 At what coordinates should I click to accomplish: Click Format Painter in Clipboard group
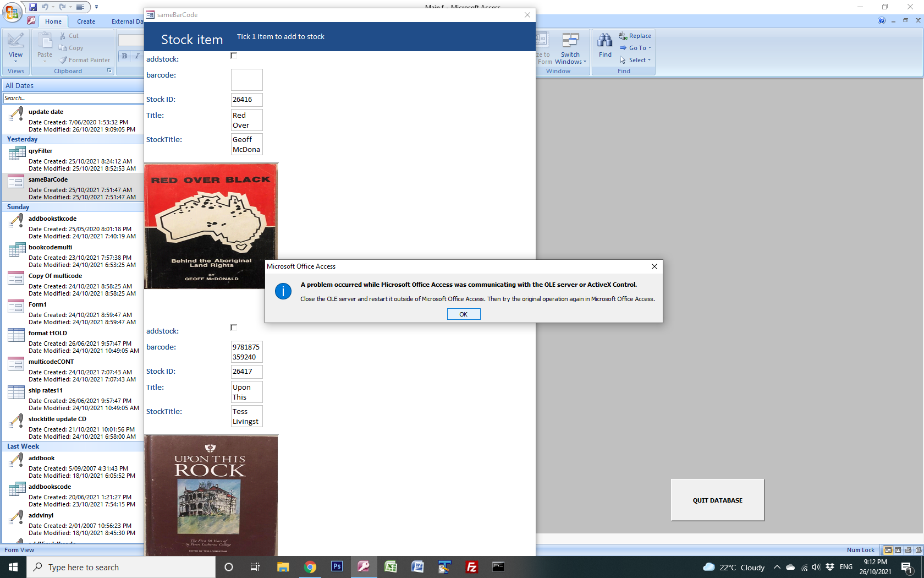[85, 60]
